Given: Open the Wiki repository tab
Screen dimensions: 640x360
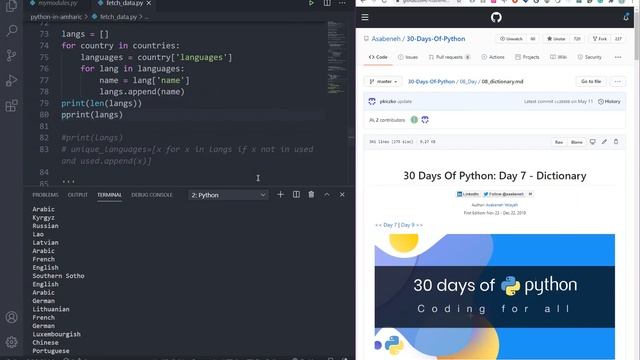Looking at the screenshot, I should click(558, 57).
